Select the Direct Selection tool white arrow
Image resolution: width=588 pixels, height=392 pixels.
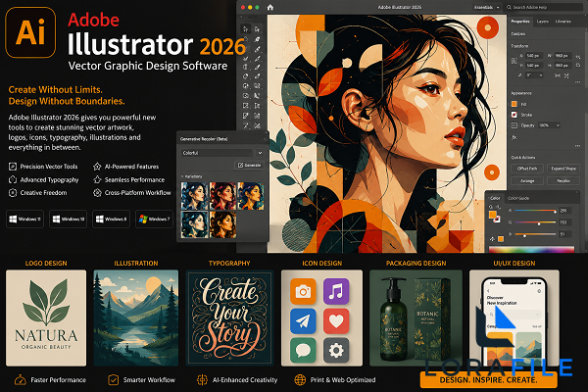click(257, 28)
